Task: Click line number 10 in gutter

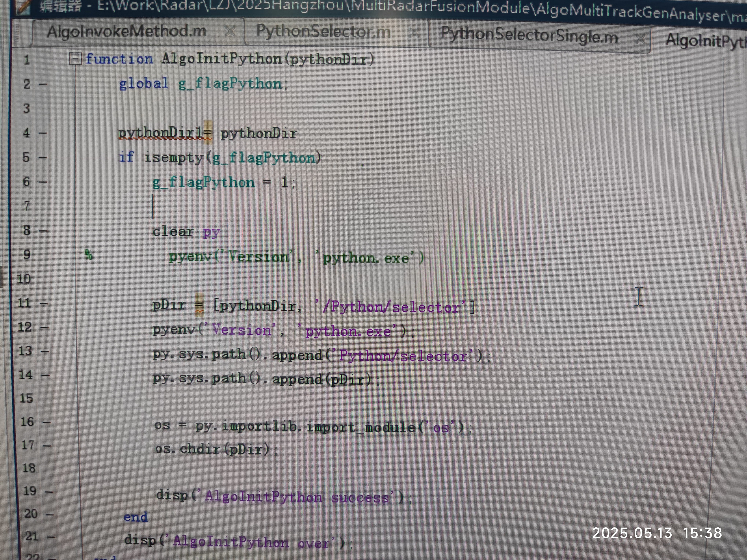Action: click(24, 279)
